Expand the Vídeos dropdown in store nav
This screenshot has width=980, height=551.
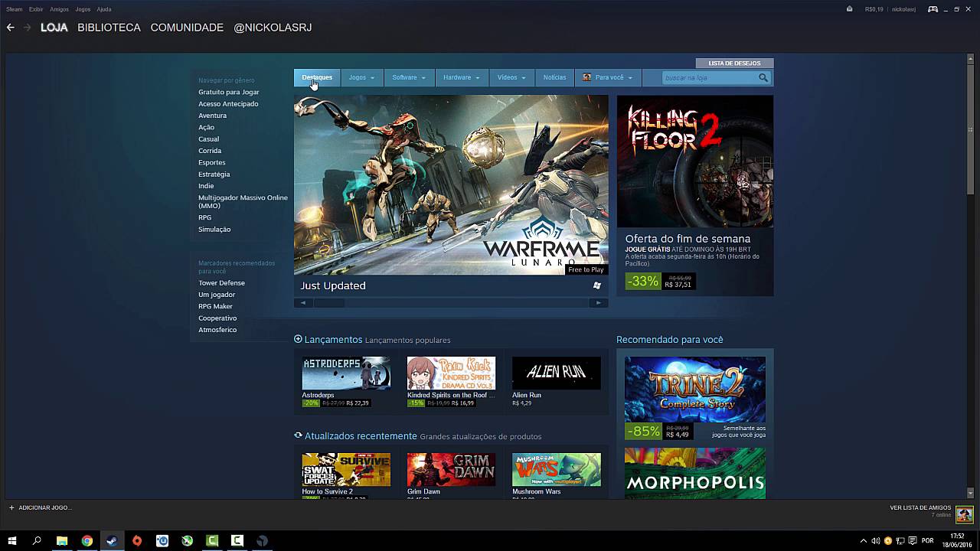tap(511, 77)
